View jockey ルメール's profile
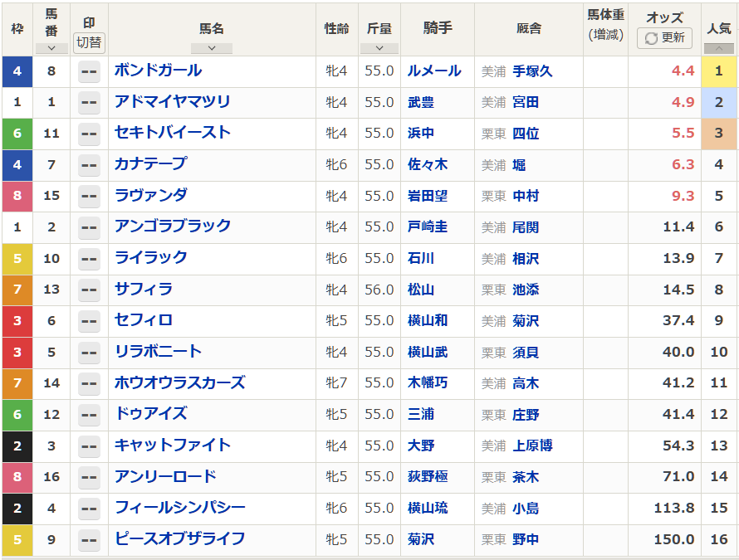This screenshot has height=560, width=739. (434, 71)
